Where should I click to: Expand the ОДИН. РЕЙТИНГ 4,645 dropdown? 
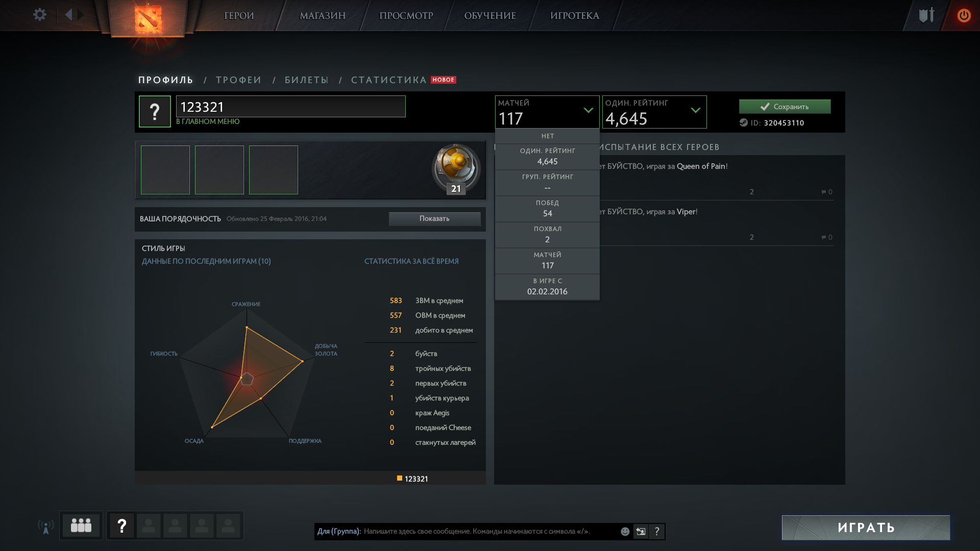654,112
